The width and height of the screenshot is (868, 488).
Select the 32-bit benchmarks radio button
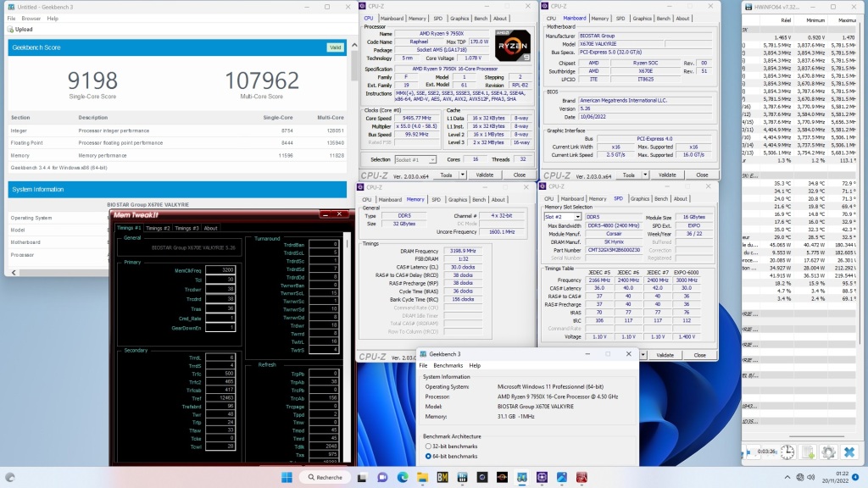[x=428, y=446]
